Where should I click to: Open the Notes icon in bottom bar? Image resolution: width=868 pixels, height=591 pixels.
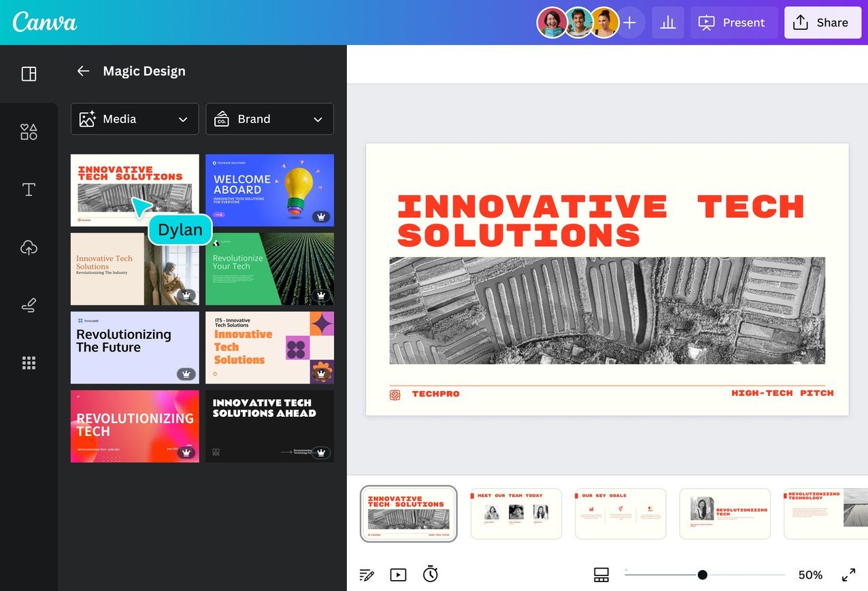(367, 575)
